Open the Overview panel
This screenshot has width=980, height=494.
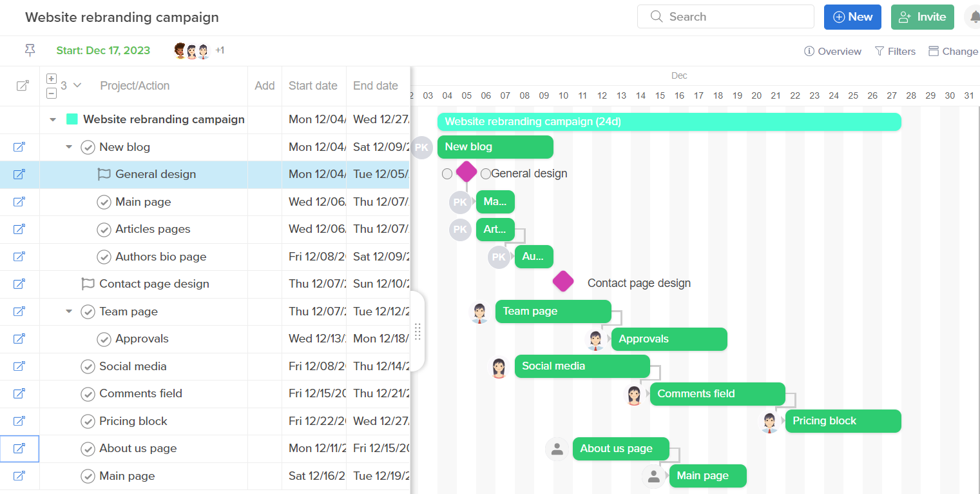[832, 51]
